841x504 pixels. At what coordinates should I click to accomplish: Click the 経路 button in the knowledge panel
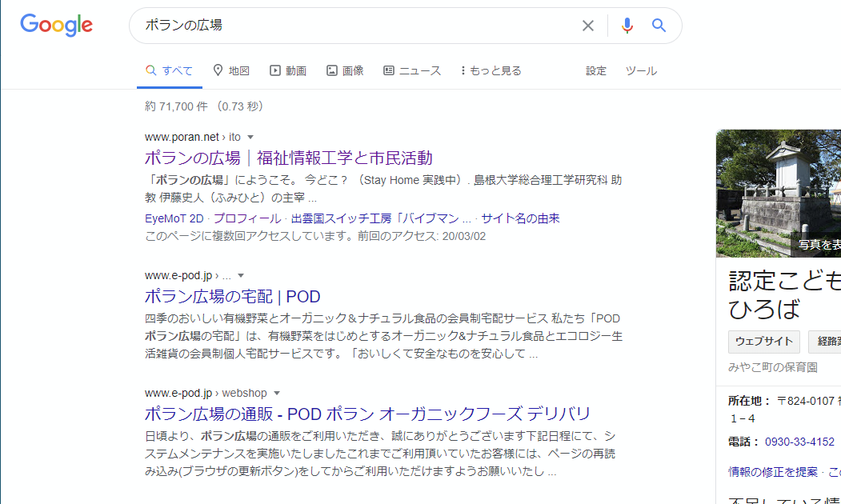click(825, 342)
